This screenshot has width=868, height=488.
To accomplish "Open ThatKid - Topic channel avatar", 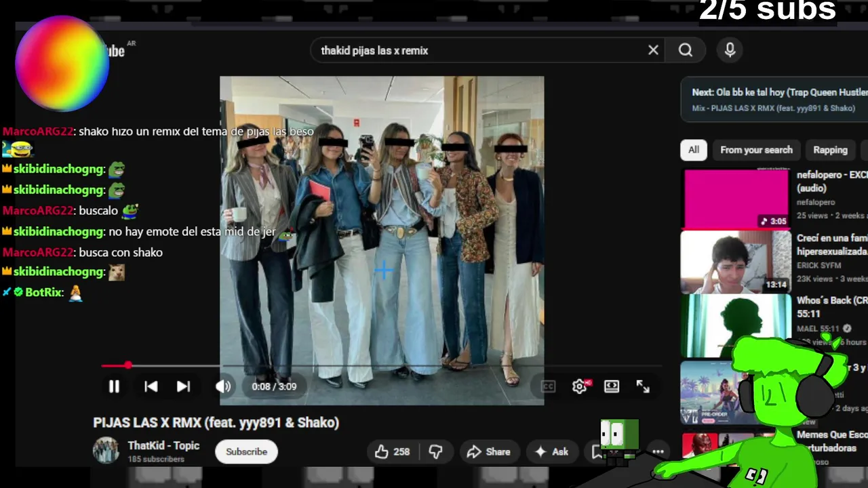I will click(x=106, y=451).
